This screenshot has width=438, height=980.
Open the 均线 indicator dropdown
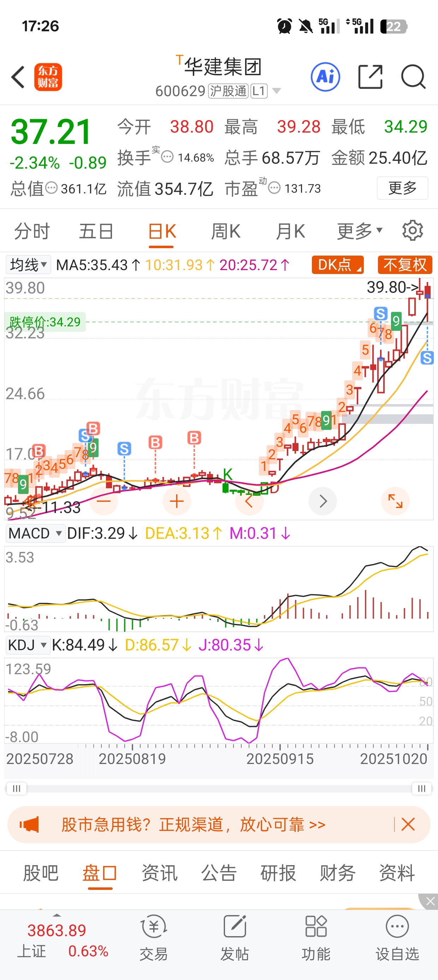click(28, 265)
